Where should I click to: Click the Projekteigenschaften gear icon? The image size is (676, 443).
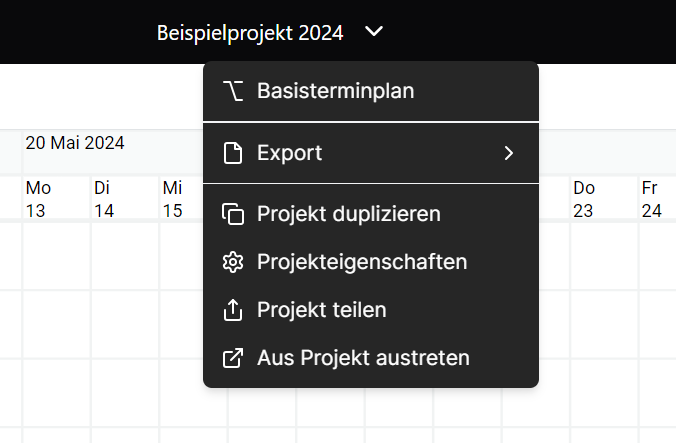(233, 262)
